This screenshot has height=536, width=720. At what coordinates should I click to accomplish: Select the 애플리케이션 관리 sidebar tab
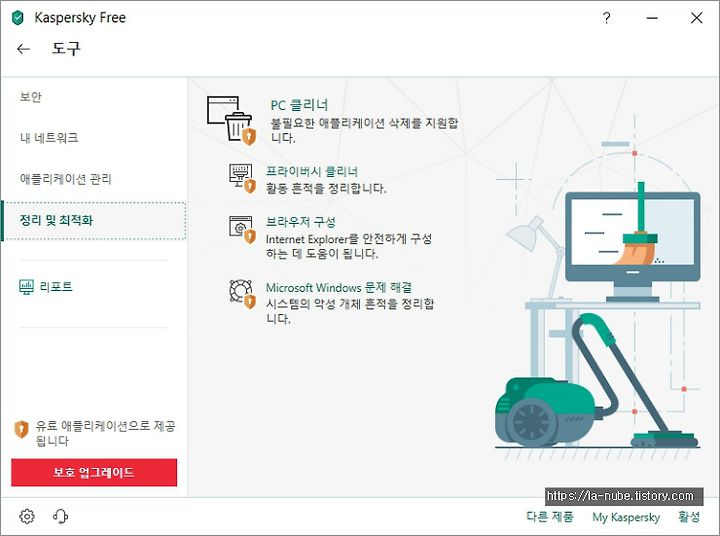[x=66, y=179]
